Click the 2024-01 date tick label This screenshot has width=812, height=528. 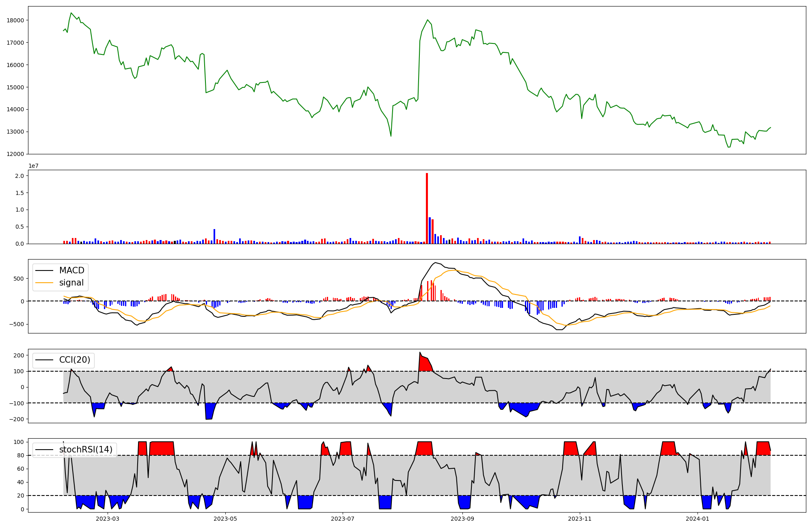(x=698, y=519)
